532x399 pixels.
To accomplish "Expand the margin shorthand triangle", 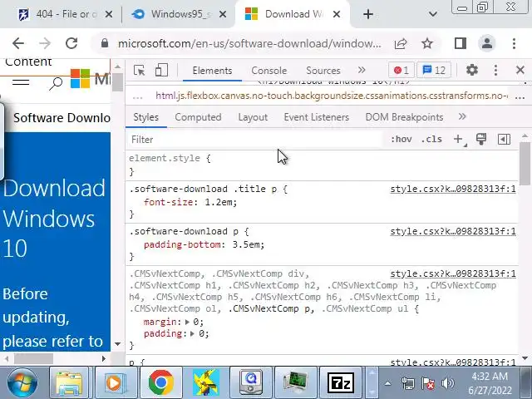I will (x=187, y=322).
